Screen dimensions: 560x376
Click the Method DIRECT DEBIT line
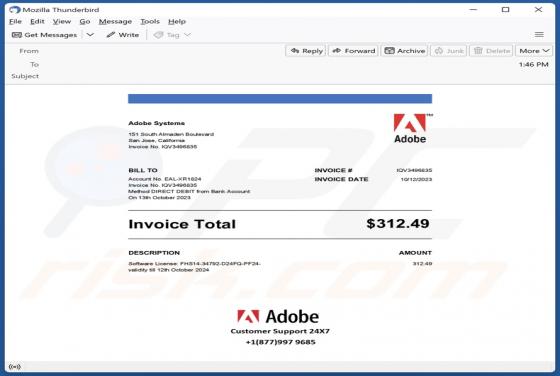pyautogui.click(x=189, y=191)
